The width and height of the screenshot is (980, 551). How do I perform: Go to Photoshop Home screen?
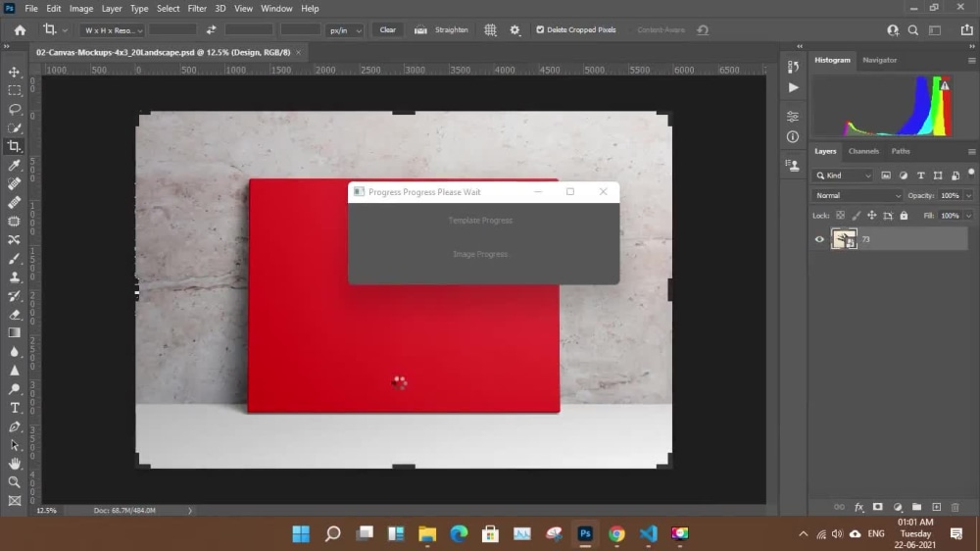pyautogui.click(x=20, y=30)
